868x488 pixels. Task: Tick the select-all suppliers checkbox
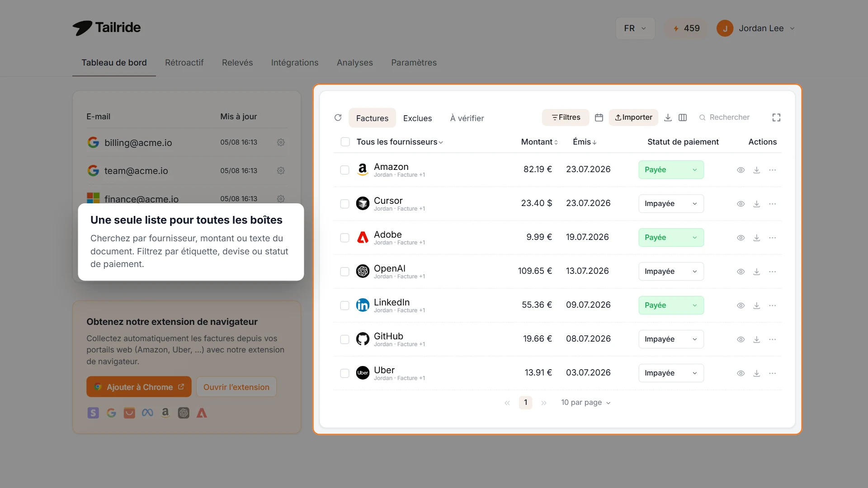[x=345, y=142]
